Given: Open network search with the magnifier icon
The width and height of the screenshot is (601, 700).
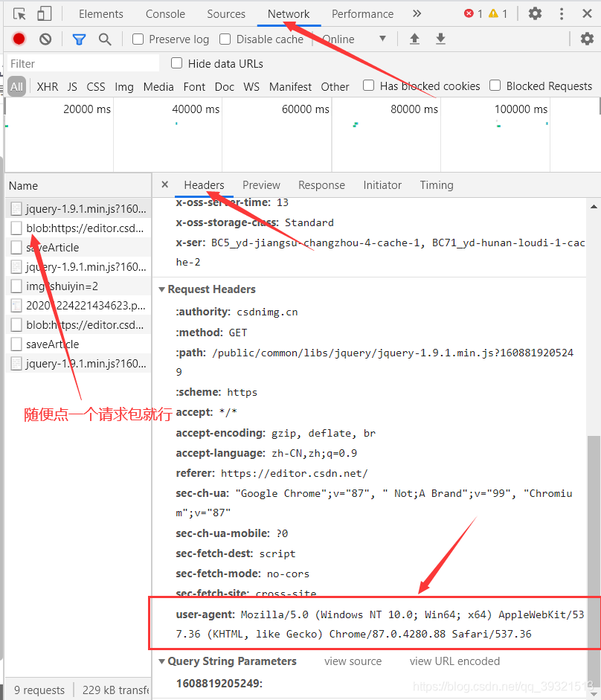Looking at the screenshot, I should (x=105, y=39).
